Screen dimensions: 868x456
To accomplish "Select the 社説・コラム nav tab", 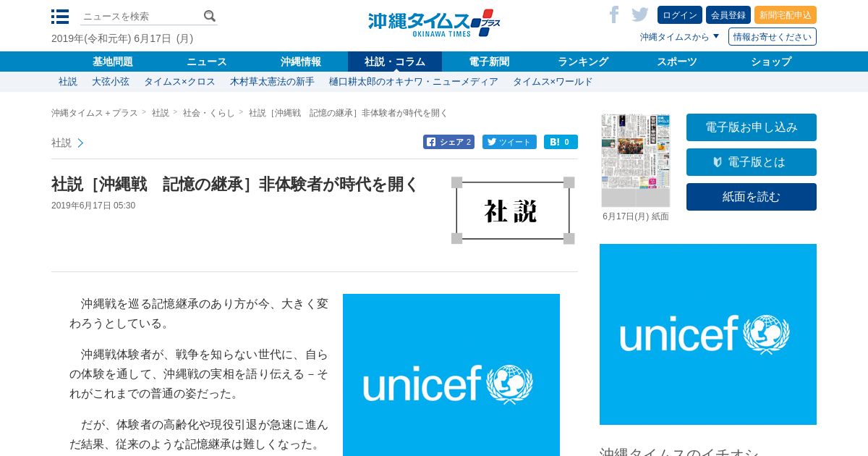I will (395, 62).
